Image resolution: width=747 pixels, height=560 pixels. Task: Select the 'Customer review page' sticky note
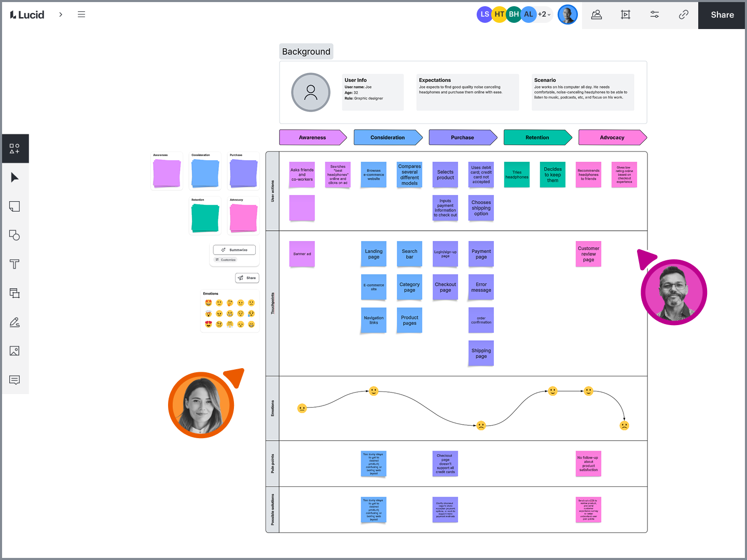(x=588, y=254)
